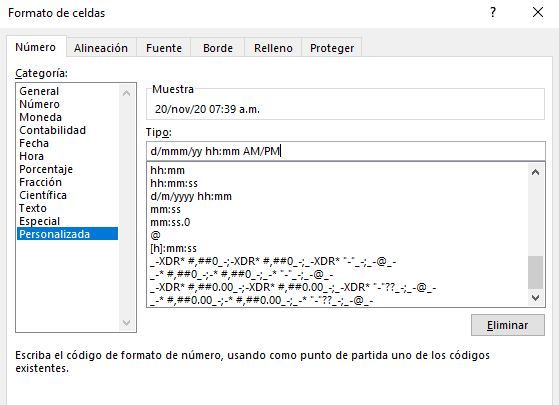
Task: Click the help question mark icon
Action: pyautogui.click(x=493, y=12)
